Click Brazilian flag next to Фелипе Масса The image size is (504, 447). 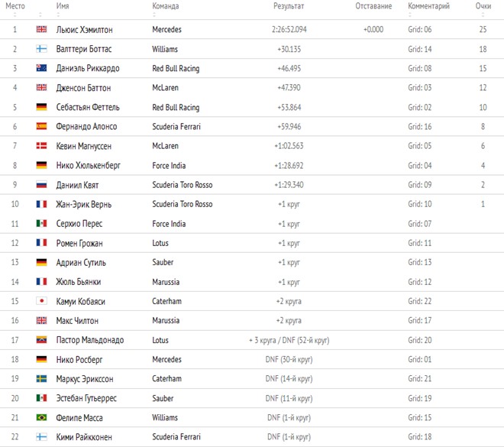41,417
